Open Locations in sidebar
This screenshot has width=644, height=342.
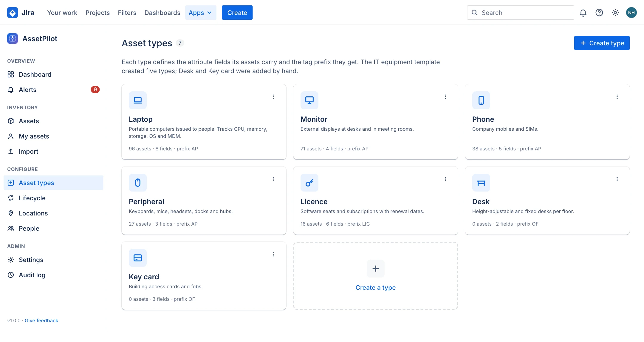[x=53, y=213]
